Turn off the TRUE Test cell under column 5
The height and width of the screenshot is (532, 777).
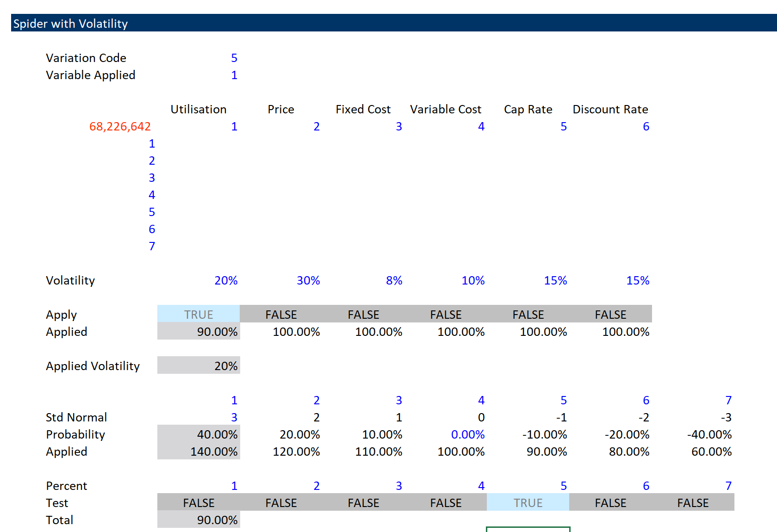tap(528, 502)
